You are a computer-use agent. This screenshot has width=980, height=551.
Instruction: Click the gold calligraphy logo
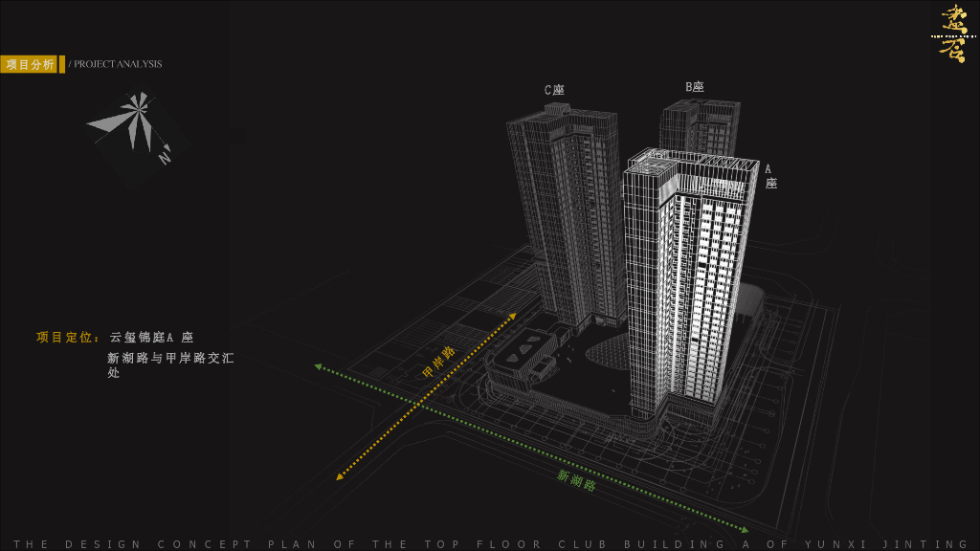click(953, 33)
